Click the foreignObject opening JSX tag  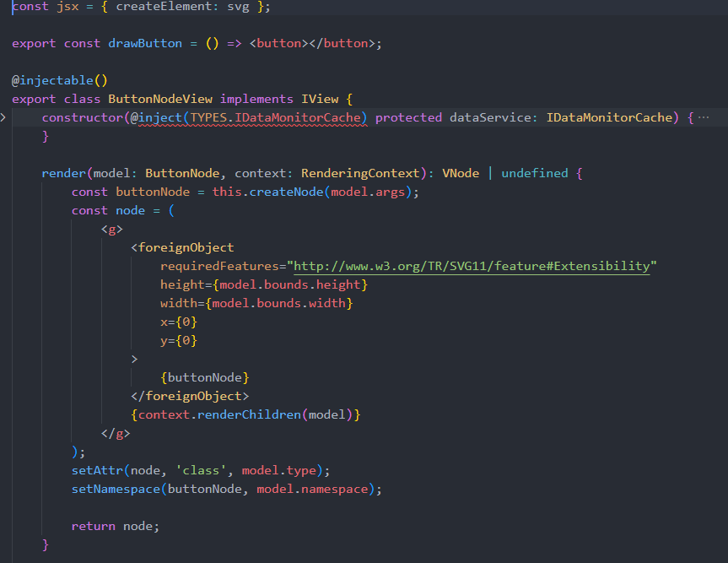[x=184, y=246]
